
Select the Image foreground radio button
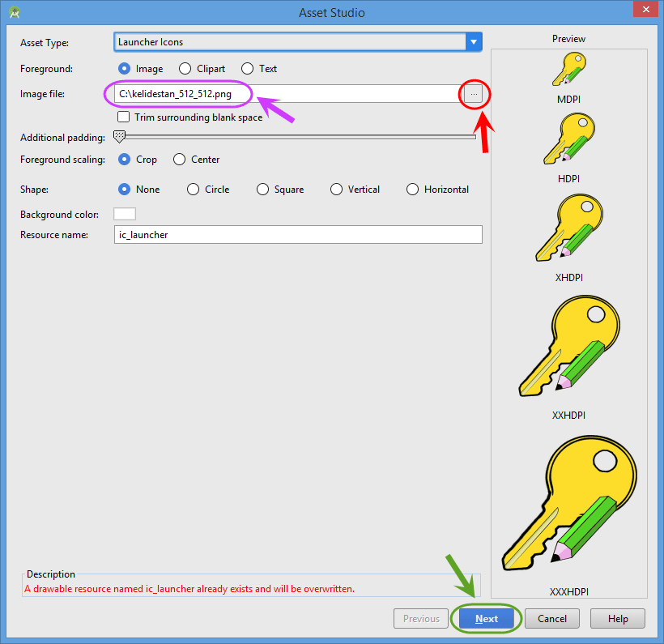[x=124, y=69]
